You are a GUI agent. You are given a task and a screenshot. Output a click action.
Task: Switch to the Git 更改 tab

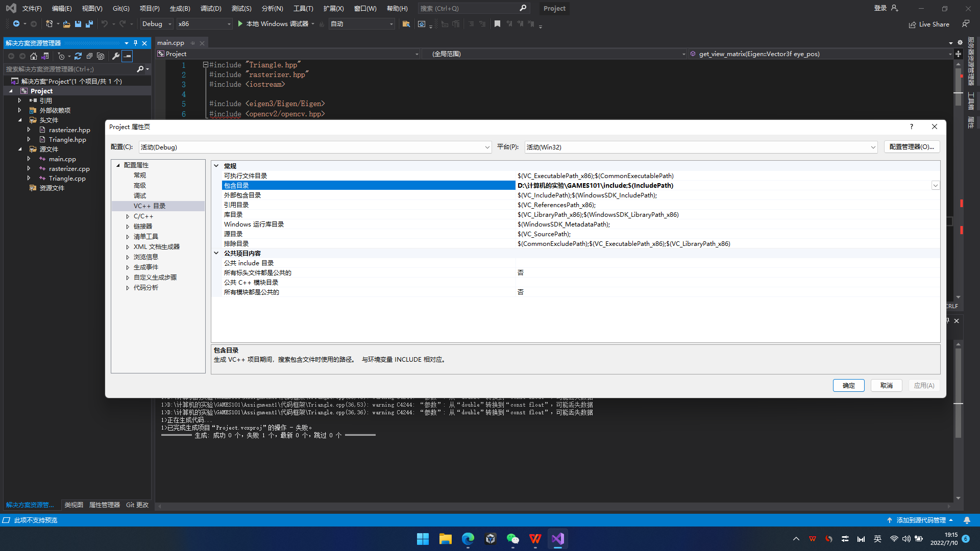click(x=137, y=505)
